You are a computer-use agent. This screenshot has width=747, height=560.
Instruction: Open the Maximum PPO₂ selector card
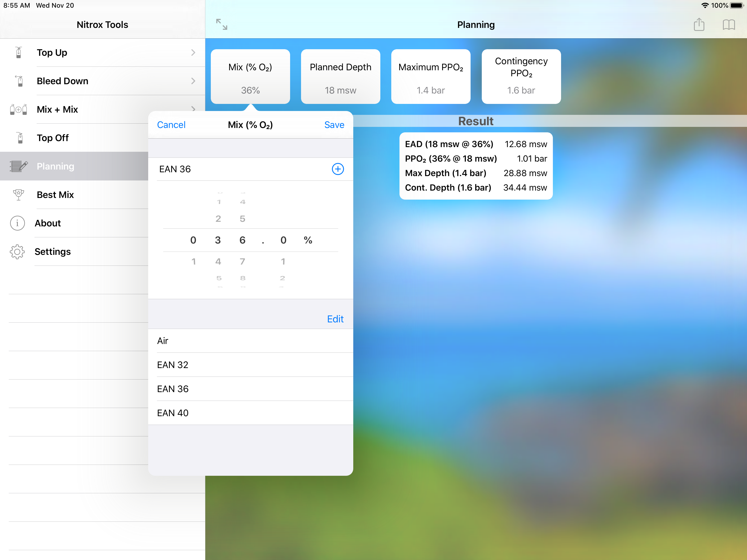(x=431, y=77)
